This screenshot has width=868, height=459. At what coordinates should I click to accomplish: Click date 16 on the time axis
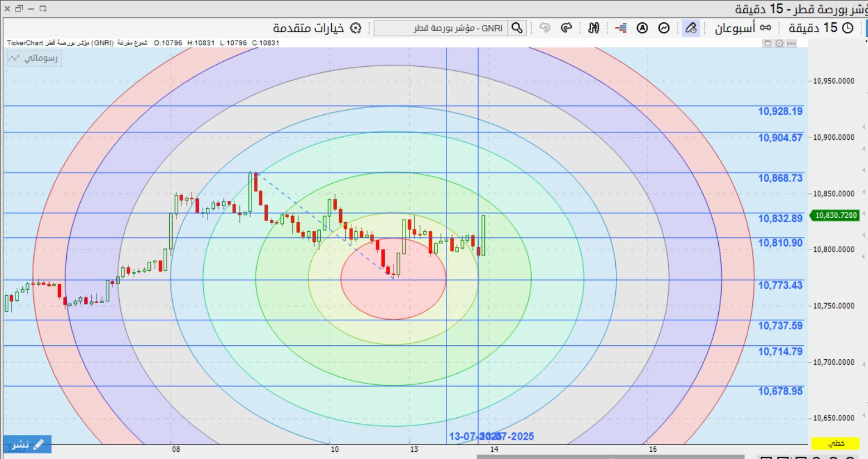[x=653, y=449]
